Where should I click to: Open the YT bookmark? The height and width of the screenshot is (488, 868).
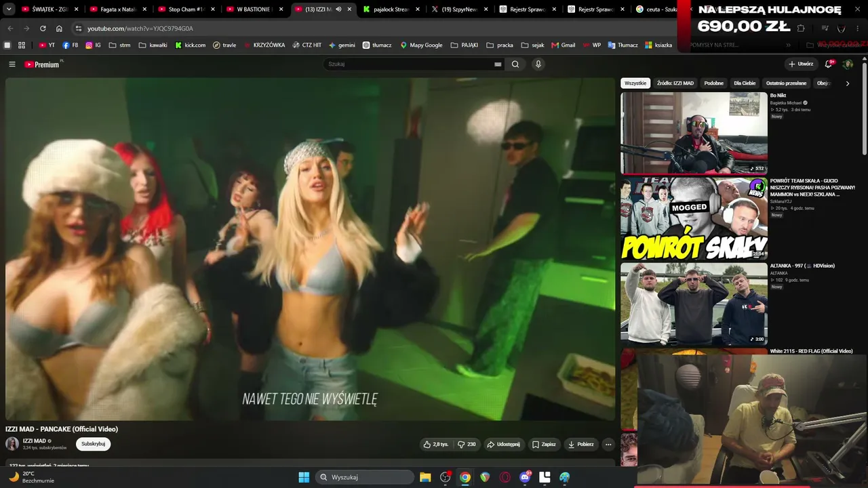47,45
